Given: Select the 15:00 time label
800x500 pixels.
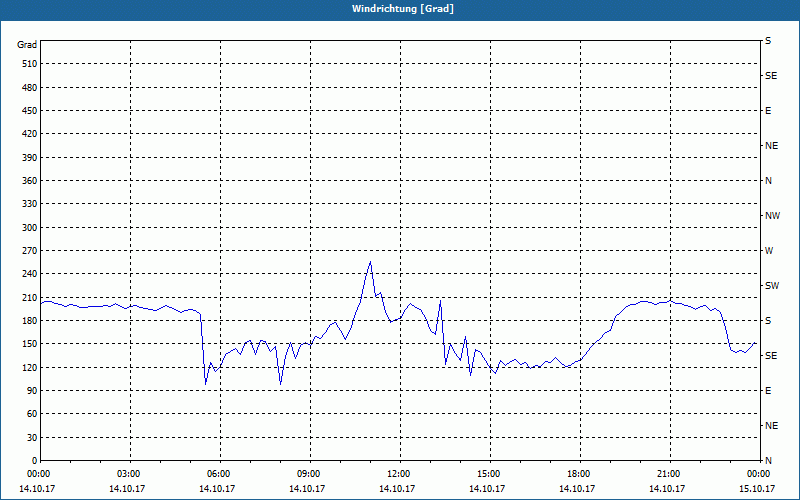Looking at the screenshot, I should point(490,473).
